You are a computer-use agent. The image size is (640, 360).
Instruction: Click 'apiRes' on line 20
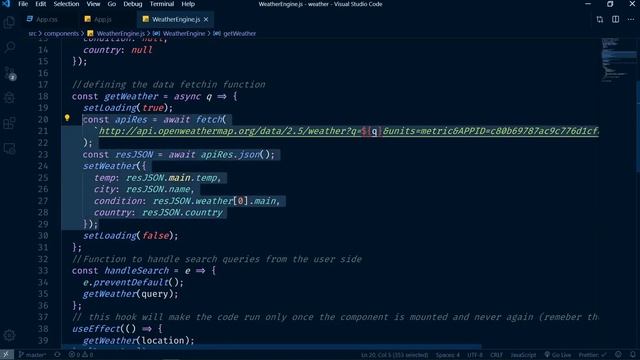[x=131, y=120]
